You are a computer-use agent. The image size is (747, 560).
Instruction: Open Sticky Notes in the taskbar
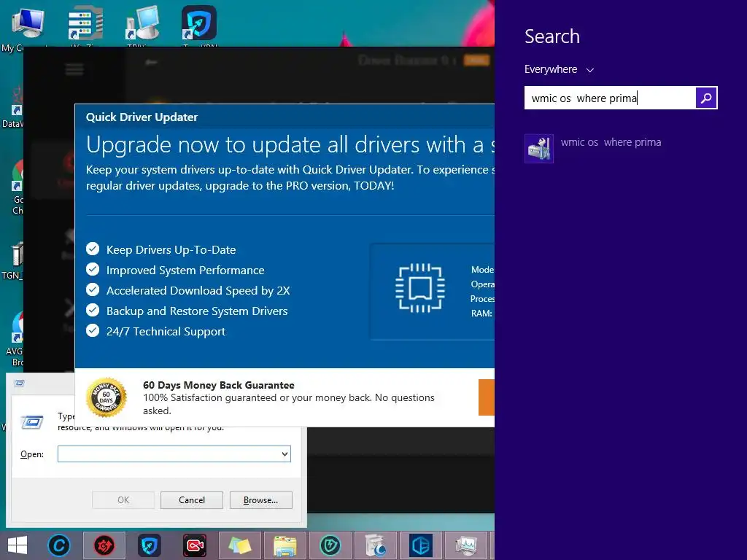point(239,545)
